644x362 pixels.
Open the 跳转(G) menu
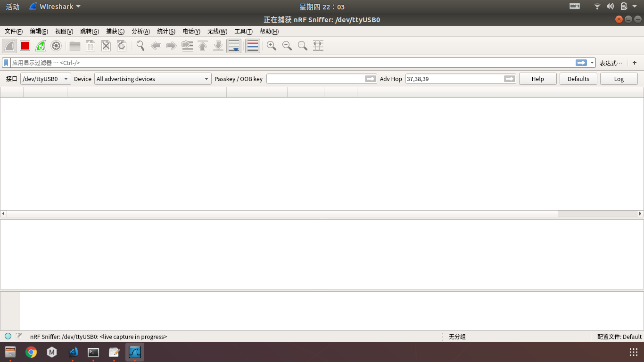pos(90,31)
